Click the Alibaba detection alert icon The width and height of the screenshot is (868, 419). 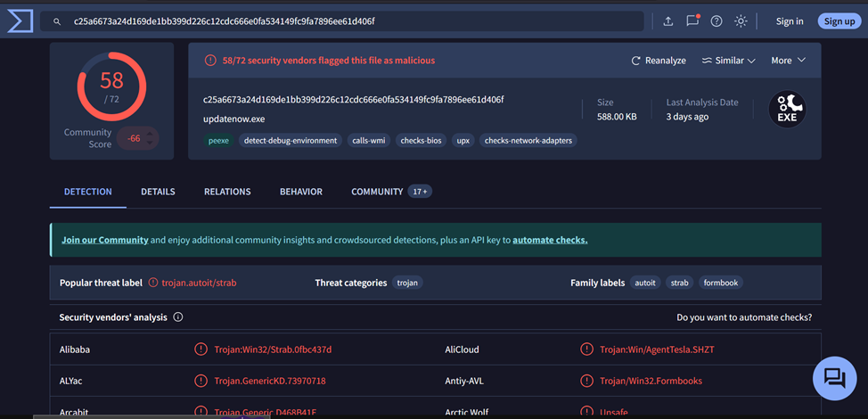coord(201,349)
